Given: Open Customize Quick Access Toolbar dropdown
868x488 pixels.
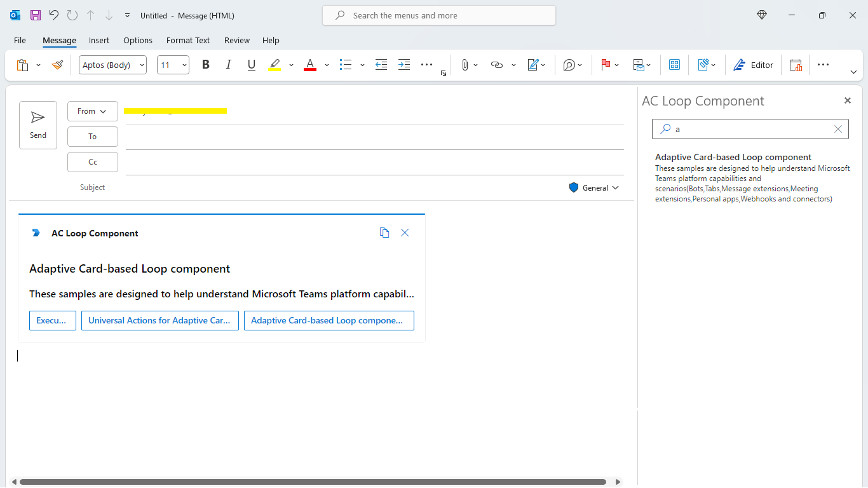Looking at the screenshot, I should 128,15.
